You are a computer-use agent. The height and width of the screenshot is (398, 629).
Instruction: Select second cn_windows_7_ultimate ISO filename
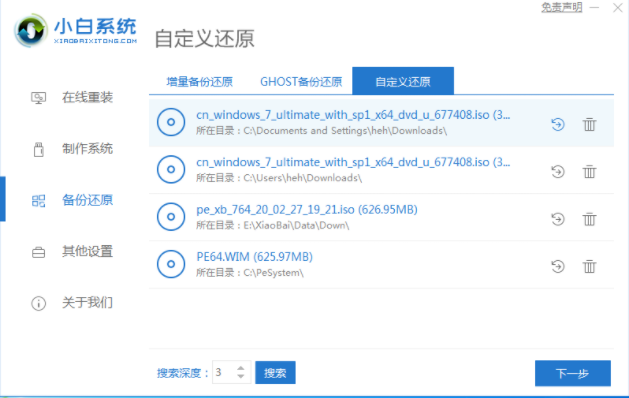(353, 162)
